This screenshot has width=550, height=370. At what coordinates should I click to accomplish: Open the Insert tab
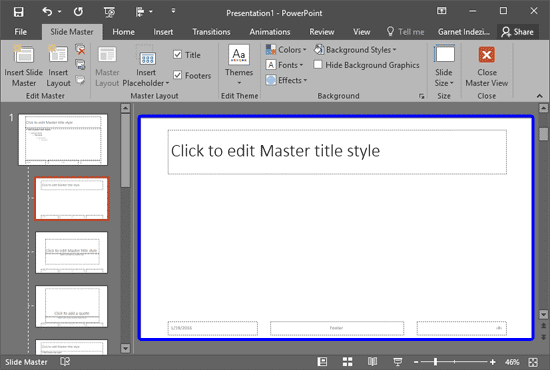[x=163, y=32]
